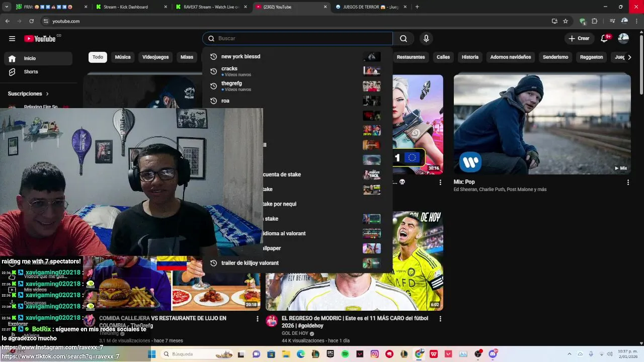Screen dimensions: 644x362
Task: Select the Historia filter chip
Action: [x=470, y=57]
